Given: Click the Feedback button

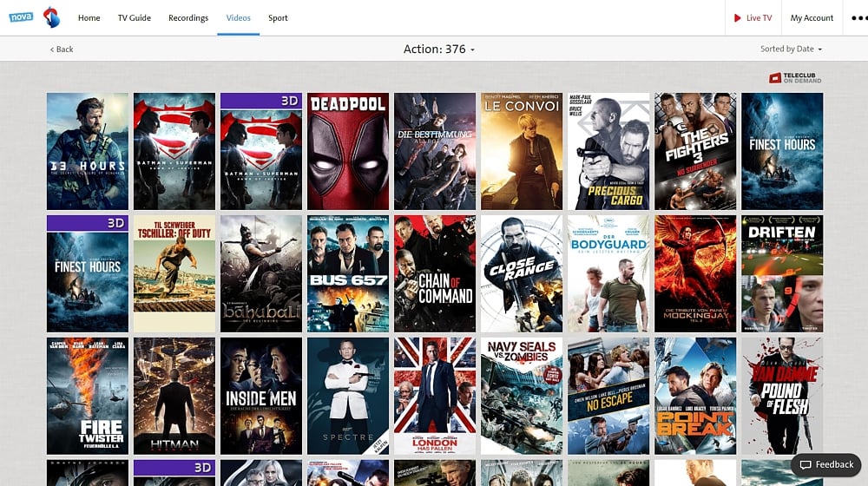Looking at the screenshot, I should (x=826, y=464).
